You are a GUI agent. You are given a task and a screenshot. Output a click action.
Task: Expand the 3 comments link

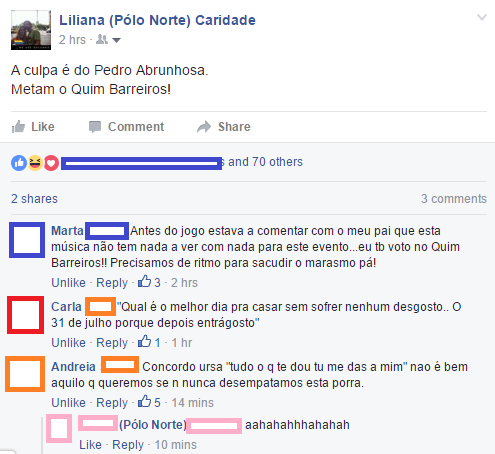(x=454, y=199)
